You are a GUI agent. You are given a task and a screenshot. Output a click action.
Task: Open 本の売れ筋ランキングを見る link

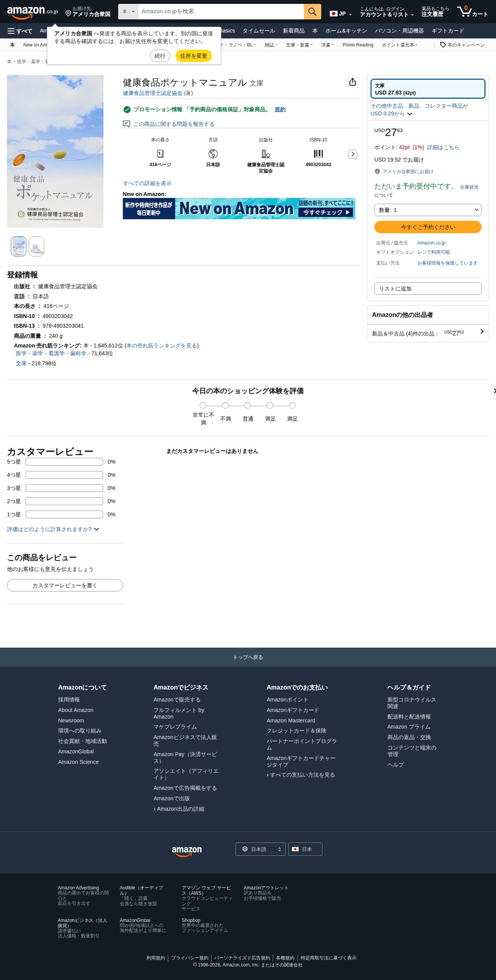tap(162, 346)
